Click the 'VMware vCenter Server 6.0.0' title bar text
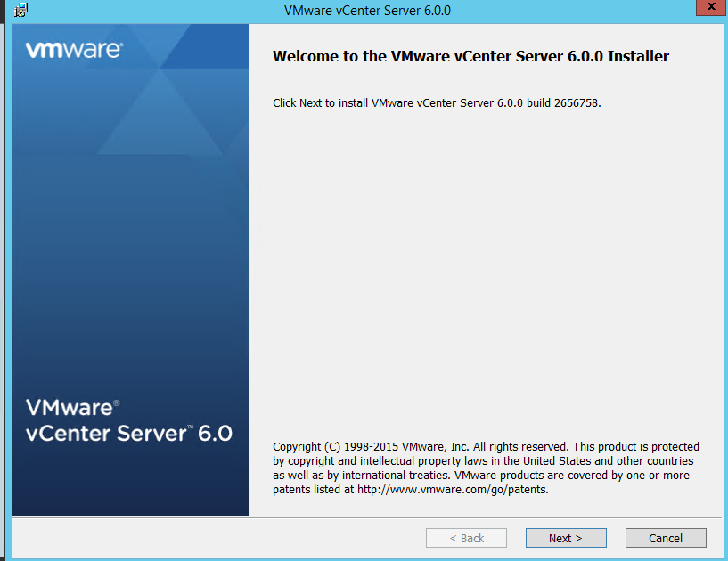Viewport: 728px width, 561px height. click(367, 10)
